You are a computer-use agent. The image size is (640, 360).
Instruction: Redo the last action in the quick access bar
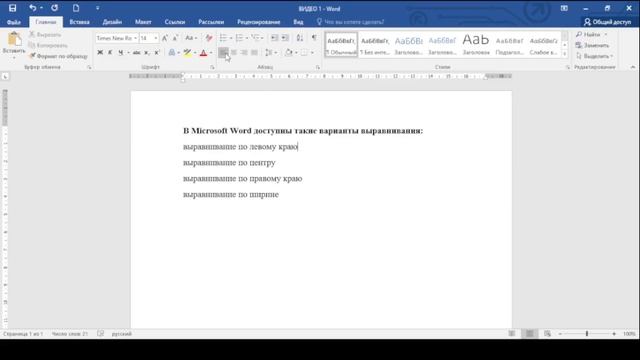click(54, 8)
